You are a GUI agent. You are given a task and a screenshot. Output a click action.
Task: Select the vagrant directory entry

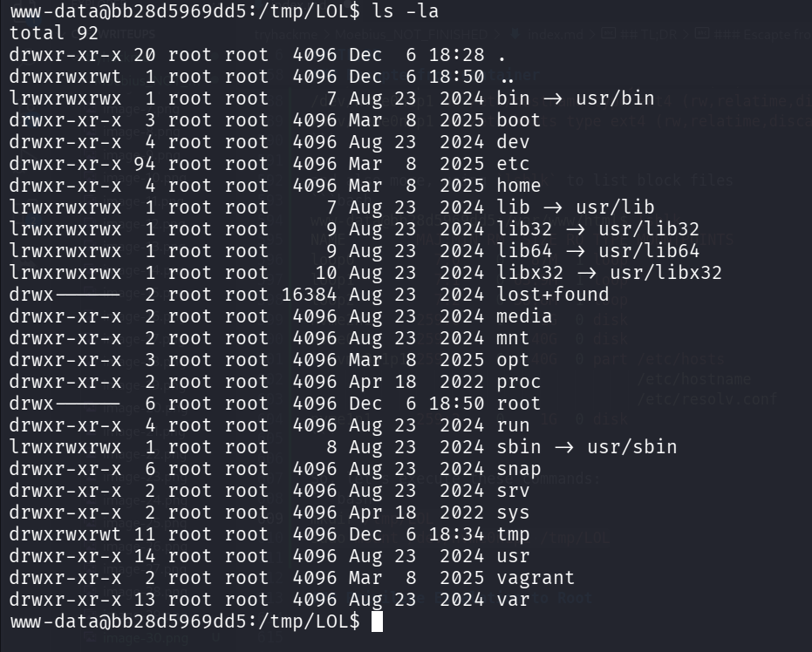tap(536, 578)
